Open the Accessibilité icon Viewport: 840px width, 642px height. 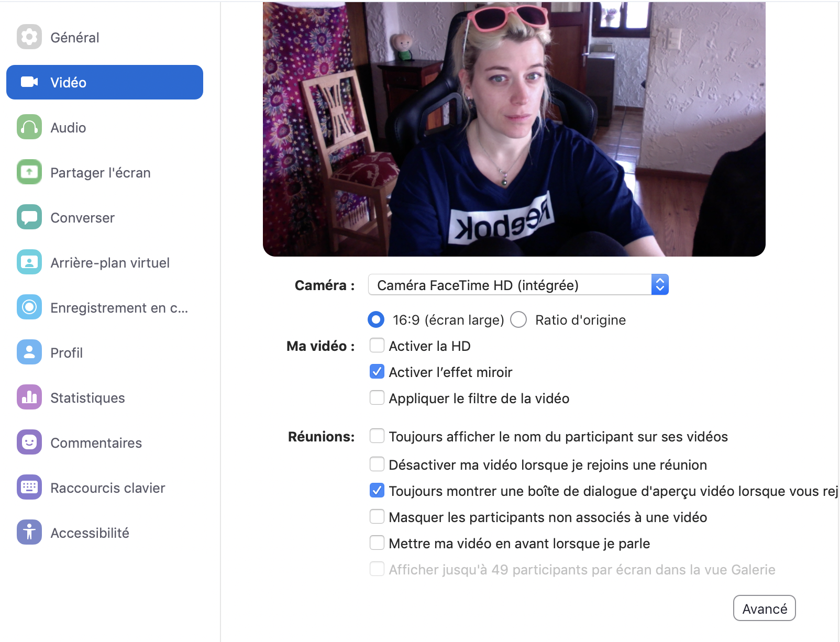(29, 533)
